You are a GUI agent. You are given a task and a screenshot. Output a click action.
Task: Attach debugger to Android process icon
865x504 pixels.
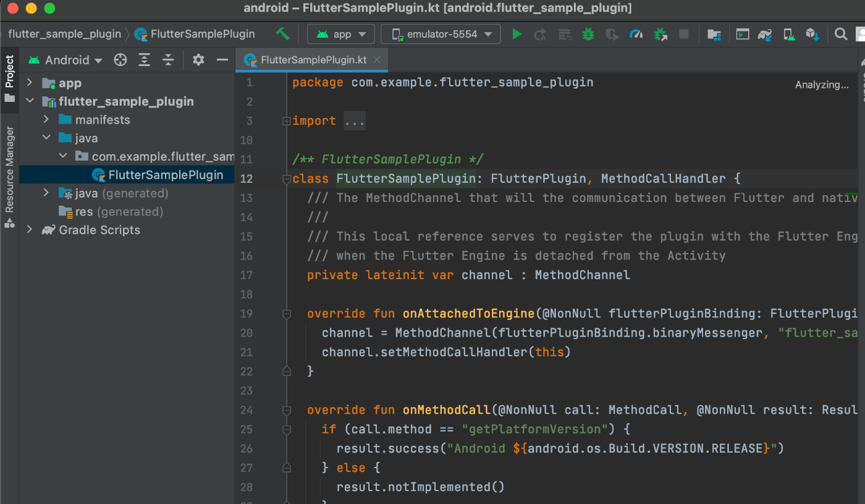660,34
